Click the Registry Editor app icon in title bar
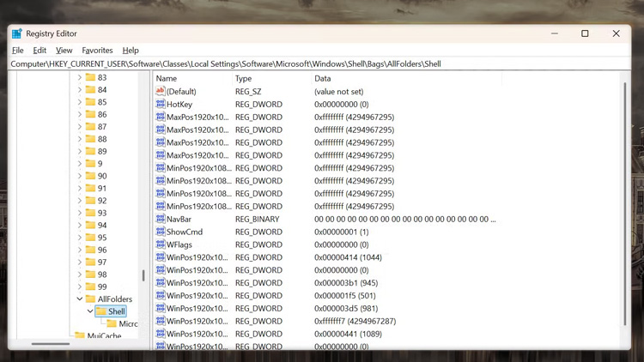 [17, 33]
